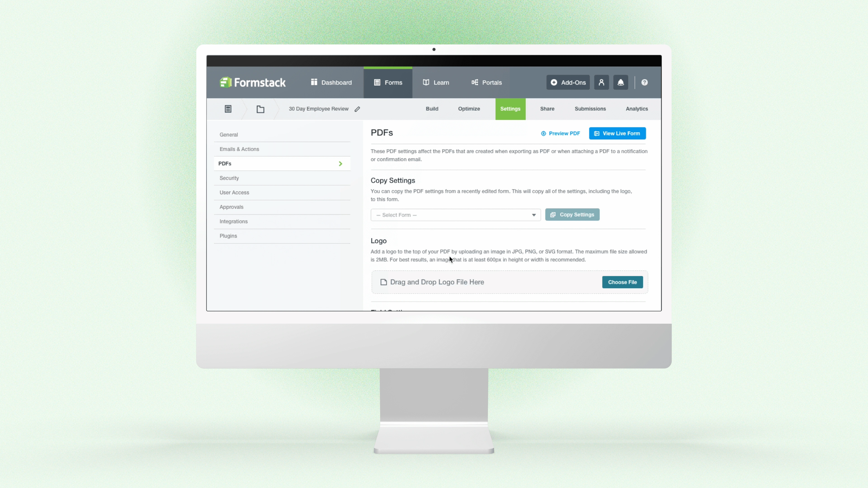Viewport: 868px width, 488px height.
Task: Click the Portals navigation icon
Action: (x=475, y=82)
